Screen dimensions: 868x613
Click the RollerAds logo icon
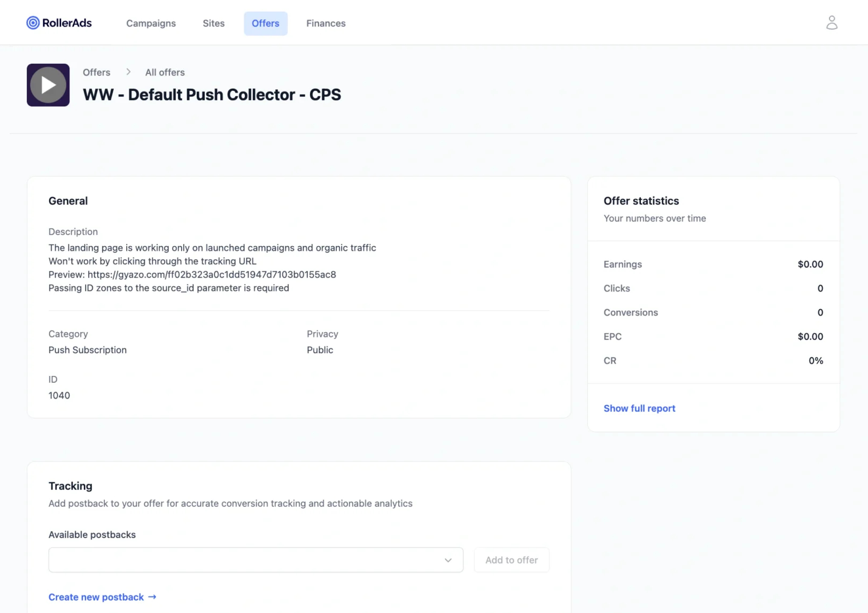click(33, 23)
